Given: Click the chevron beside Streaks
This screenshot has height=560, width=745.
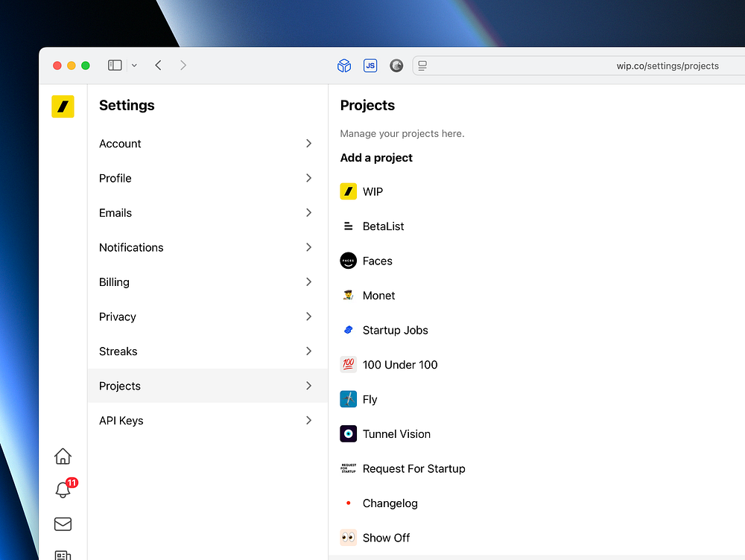Looking at the screenshot, I should click(x=309, y=351).
